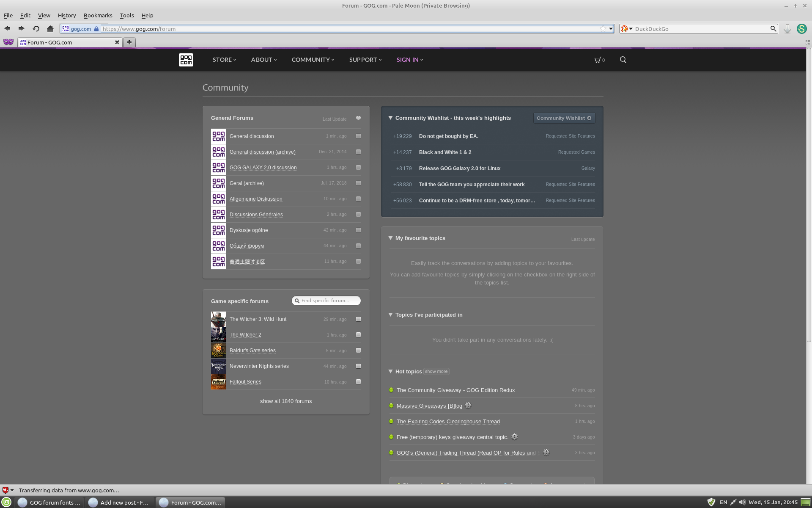Open the Edit menu
Viewport: 812px width, 508px height.
click(x=25, y=15)
